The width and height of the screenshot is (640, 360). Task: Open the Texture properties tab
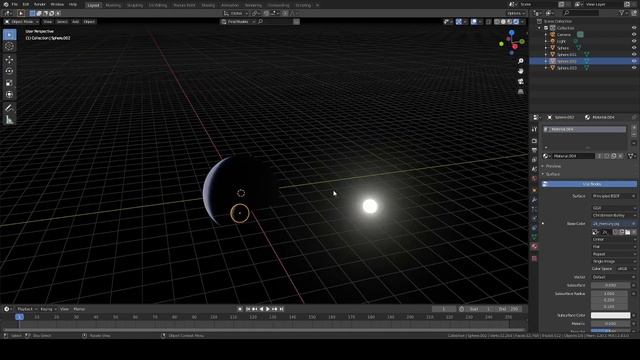point(534,258)
